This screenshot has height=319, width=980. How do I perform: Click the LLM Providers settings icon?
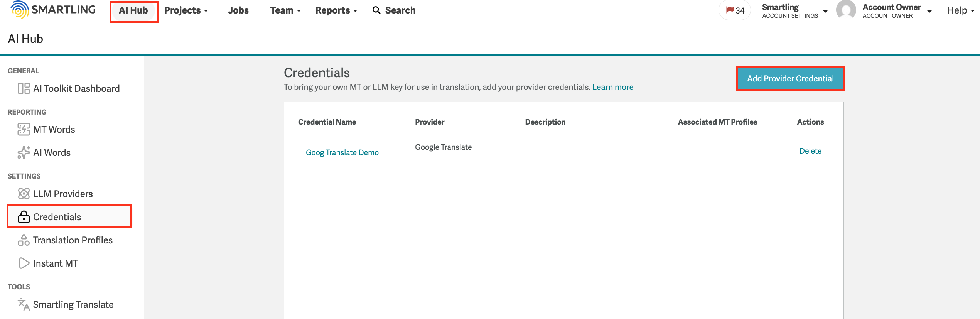[x=24, y=194]
